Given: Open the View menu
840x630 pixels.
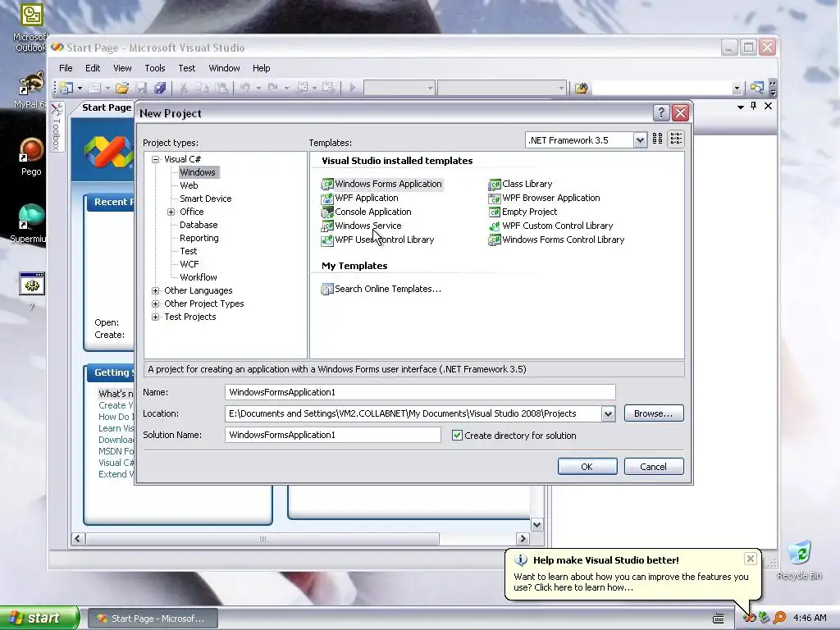Looking at the screenshot, I should point(122,68).
